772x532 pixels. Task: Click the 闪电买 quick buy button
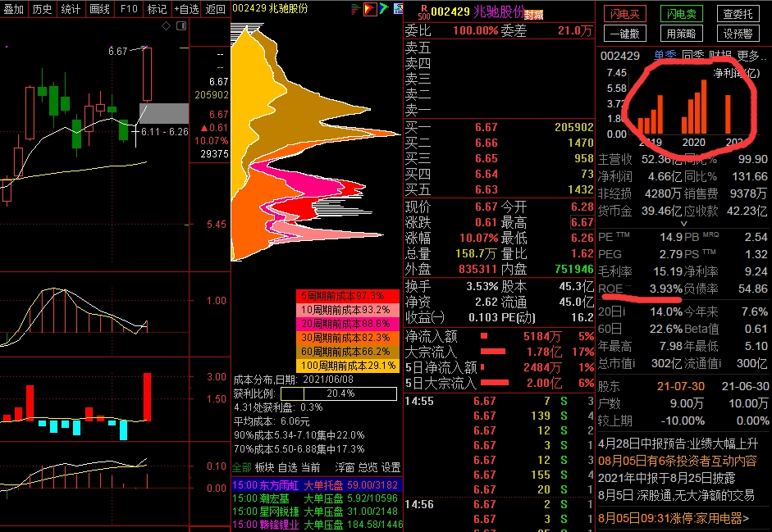click(x=625, y=14)
